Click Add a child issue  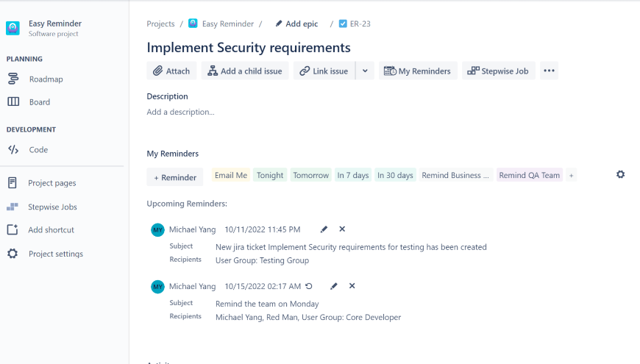click(245, 71)
